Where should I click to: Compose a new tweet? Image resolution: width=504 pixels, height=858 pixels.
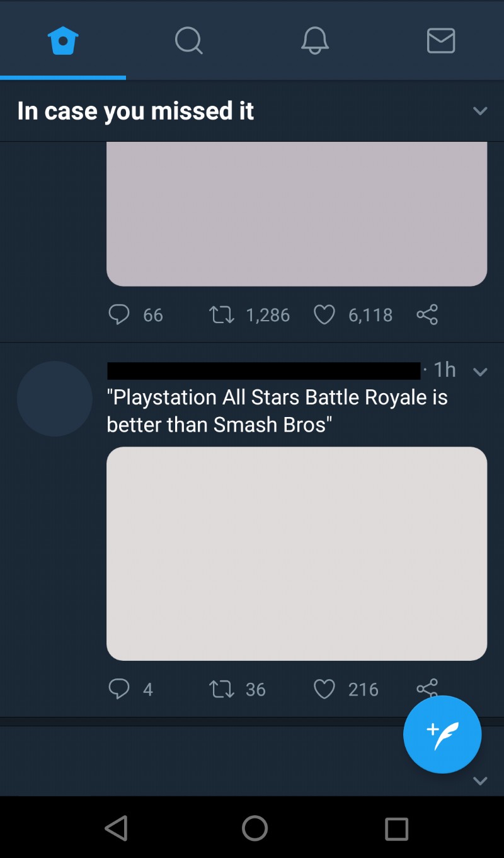point(442,735)
